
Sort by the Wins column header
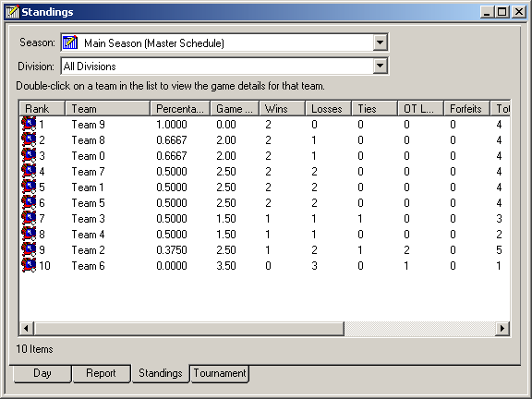(282, 109)
